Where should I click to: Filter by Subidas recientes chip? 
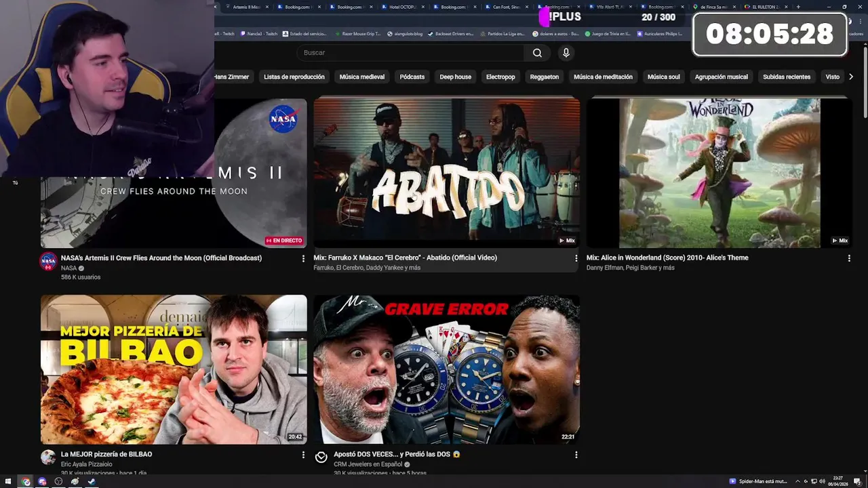pyautogui.click(x=787, y=77)
